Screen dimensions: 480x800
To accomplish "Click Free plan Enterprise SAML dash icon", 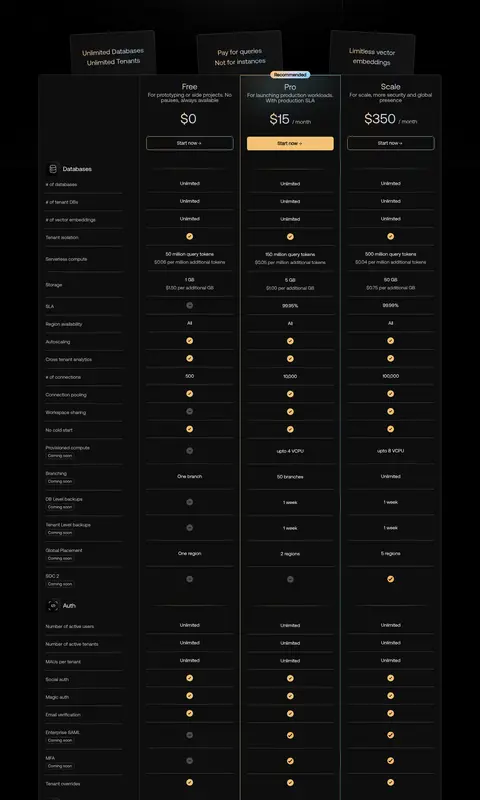I will (190, 735).
